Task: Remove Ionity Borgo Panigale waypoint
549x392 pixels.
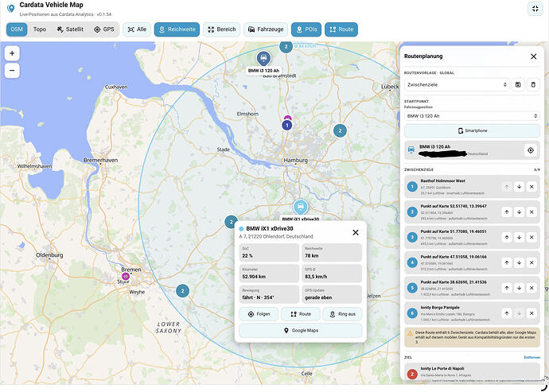Action: (x=531, y=313)
